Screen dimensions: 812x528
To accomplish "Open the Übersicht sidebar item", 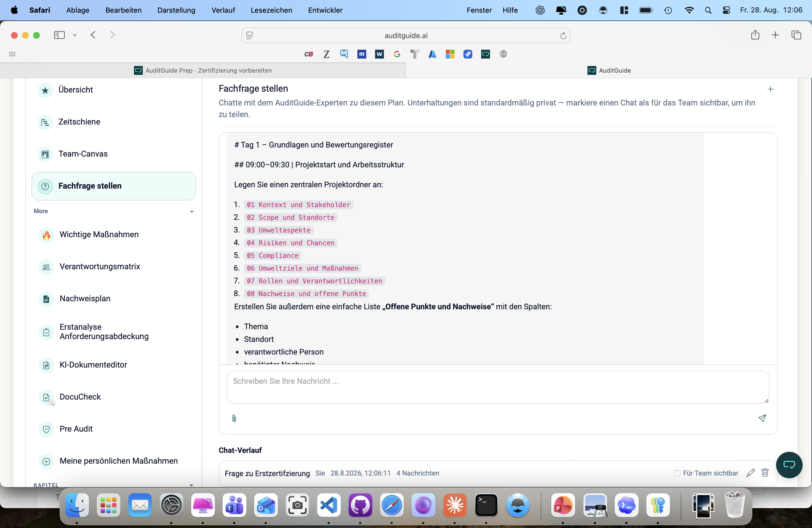I will tap(75, 90).
